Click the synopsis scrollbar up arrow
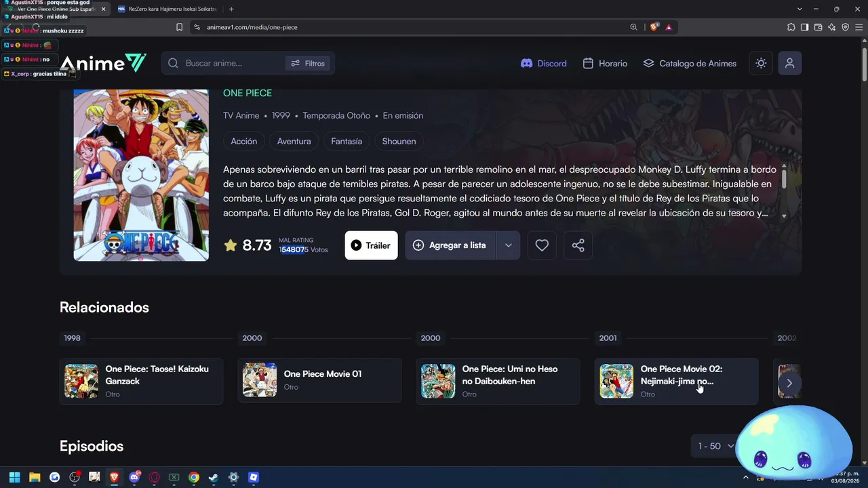The height and width of the screenshot is (488, 868). 784,166
